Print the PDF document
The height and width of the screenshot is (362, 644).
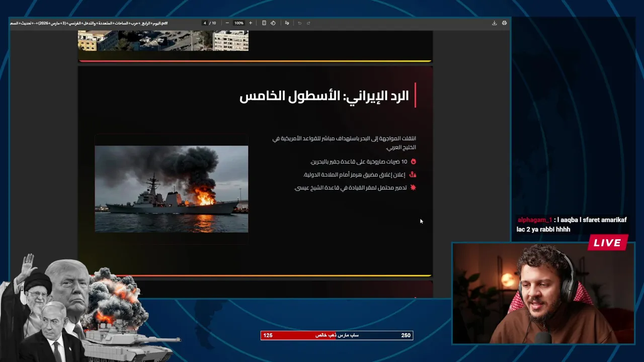[x=504, y=23]
